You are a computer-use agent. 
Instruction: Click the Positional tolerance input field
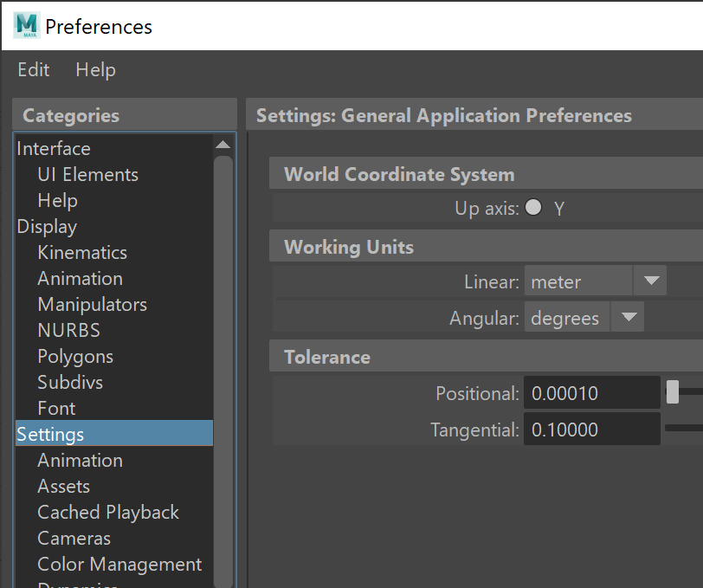click(x=591, y=393)
